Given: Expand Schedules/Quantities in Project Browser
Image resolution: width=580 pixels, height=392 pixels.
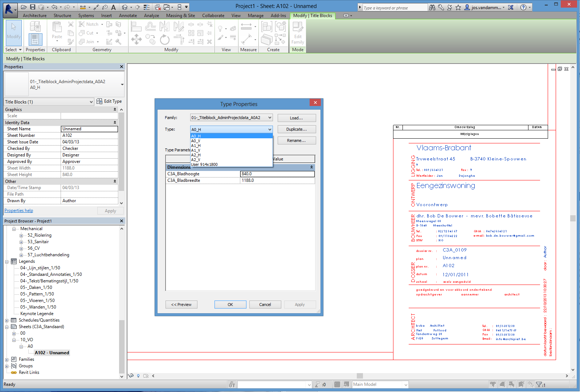Looking at the screenshot, I should click(7, 320).
